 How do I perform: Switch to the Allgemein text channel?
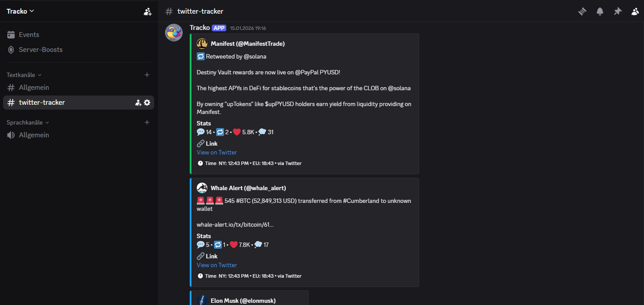[34, 88]
